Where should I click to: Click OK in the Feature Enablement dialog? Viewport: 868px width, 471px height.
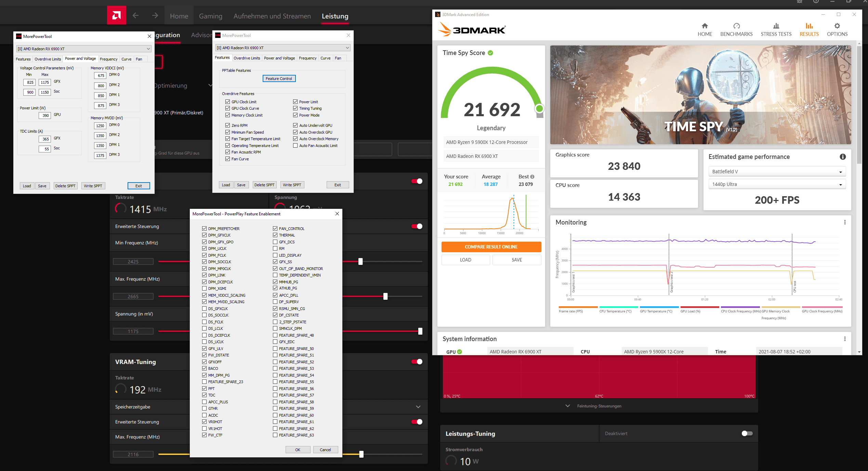[298, 450]
